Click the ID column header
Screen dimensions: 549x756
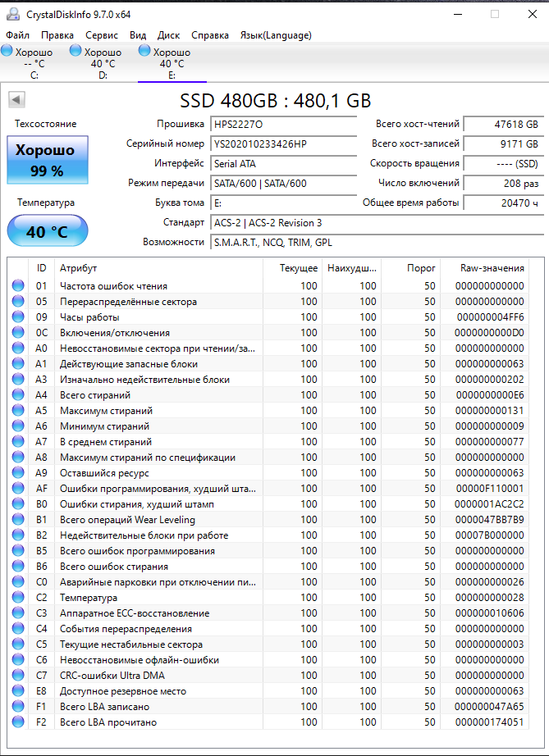click(42, 268)
